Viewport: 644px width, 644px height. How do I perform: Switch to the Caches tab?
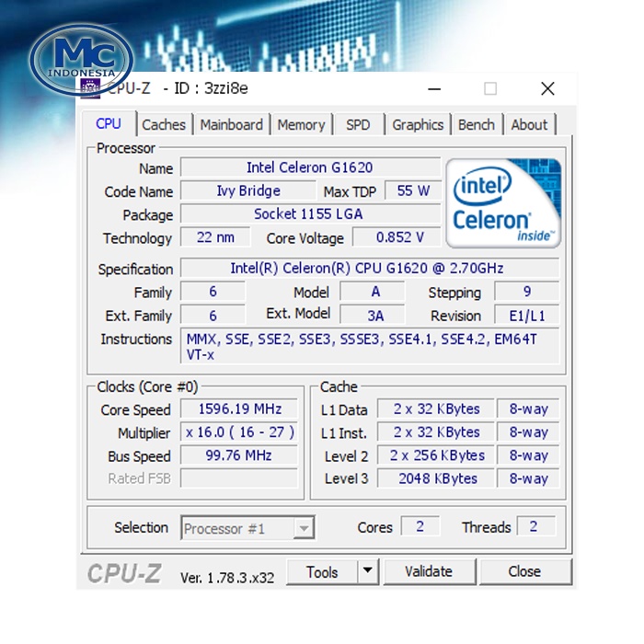pyautogui.click(x=164, y=124)
